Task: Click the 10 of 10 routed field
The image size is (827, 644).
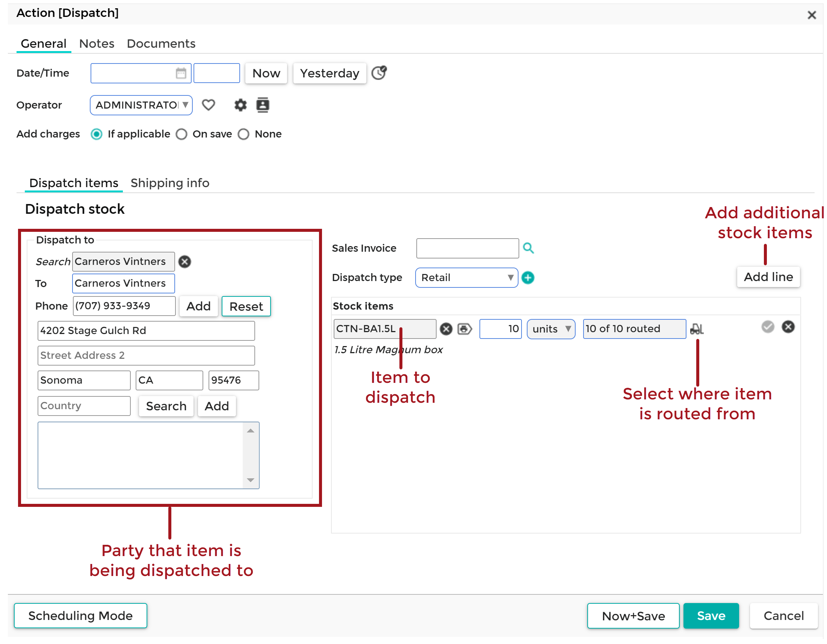Action: click(x=635, y=329)
